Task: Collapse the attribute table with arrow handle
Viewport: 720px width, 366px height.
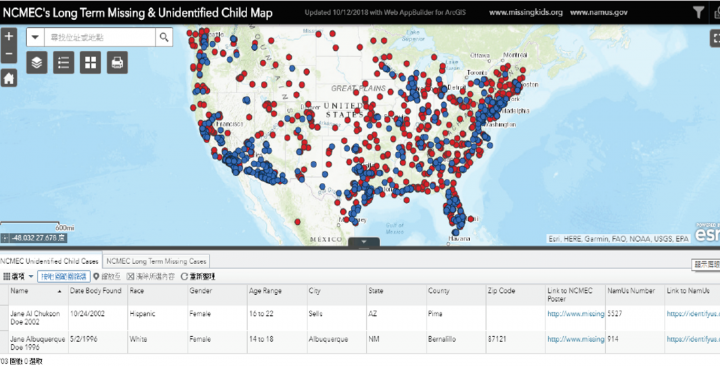Action: click(364, 242)
